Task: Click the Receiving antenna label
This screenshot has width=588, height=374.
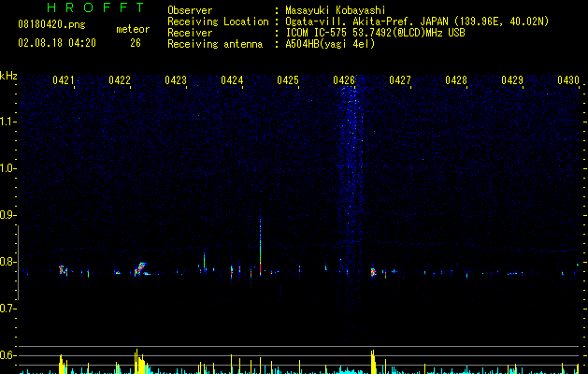Action: tap(215, 44)
